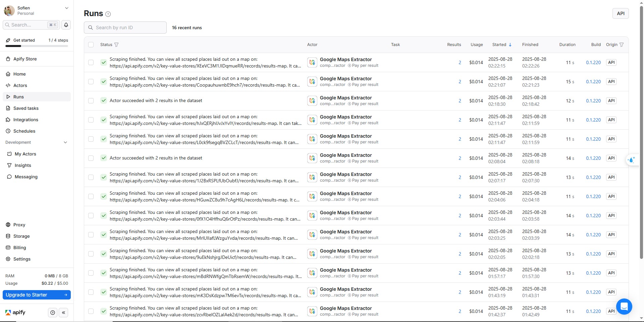644x322 pixels.
Task: Click the Insights funnel icon
Action: (x=9, y=165)
